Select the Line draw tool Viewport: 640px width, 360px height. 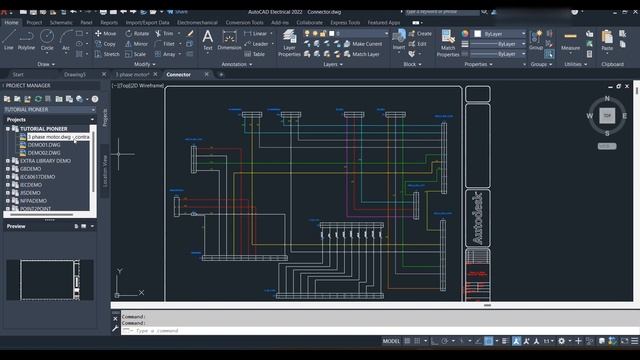pos(9,40)
